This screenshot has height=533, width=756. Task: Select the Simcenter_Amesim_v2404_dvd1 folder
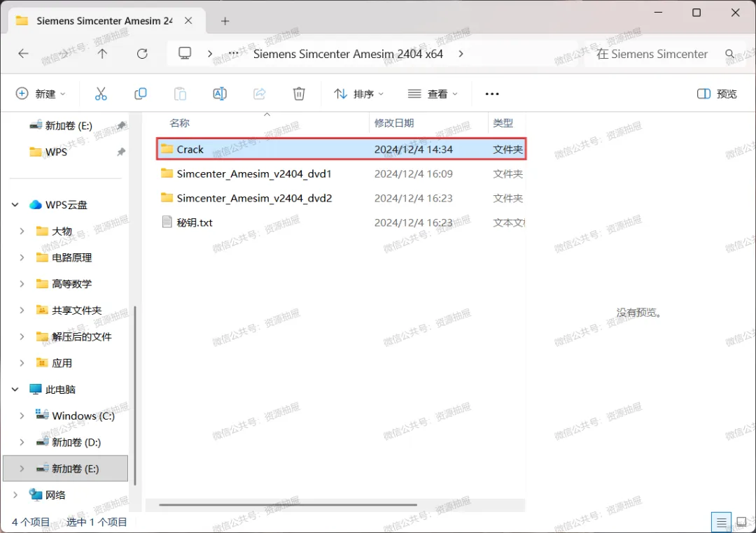coord(254,173)
